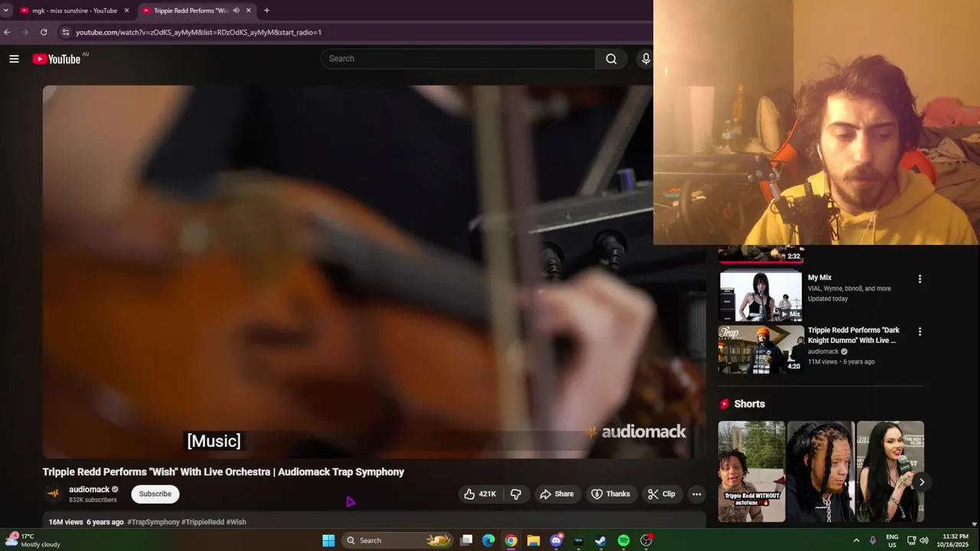
Task: Open the Short with woman holding microphone
Action: (890, 471)
